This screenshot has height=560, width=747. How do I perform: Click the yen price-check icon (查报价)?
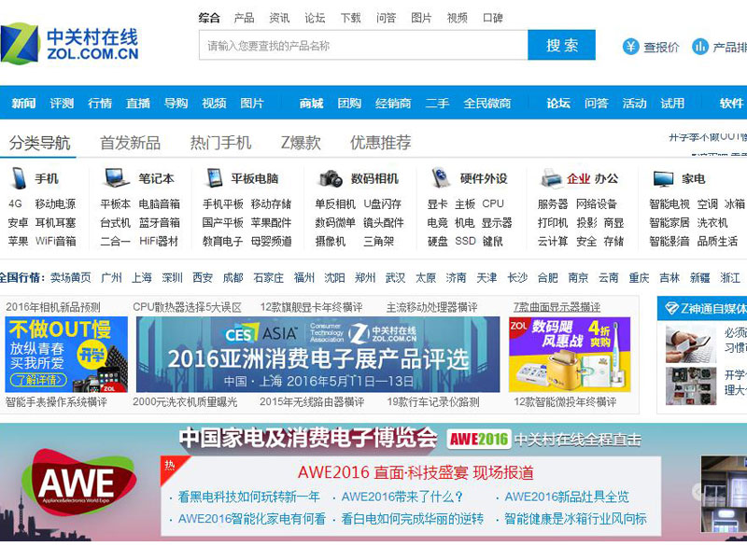coord(631,47)
